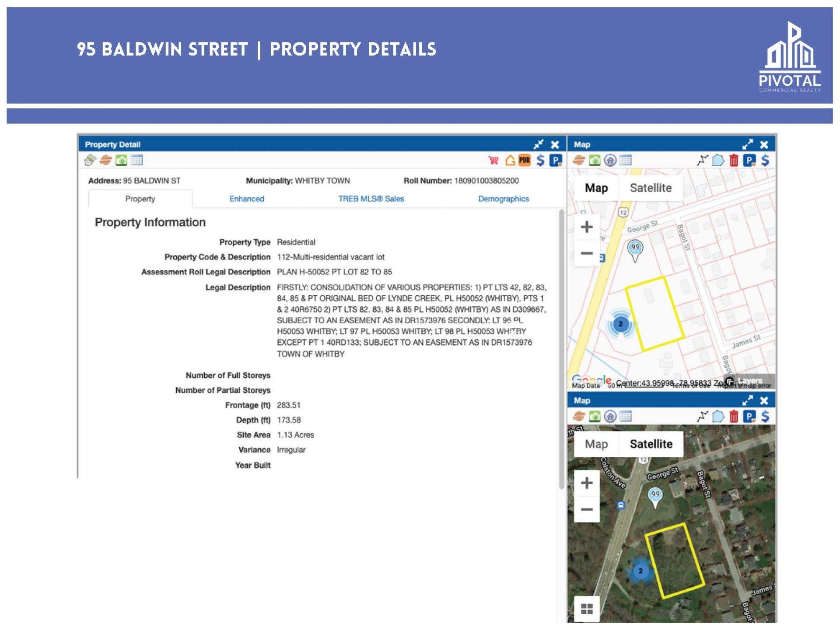Click the Frontage value 283.51
The image size is (840, 630).
click(x=288, y=405)
